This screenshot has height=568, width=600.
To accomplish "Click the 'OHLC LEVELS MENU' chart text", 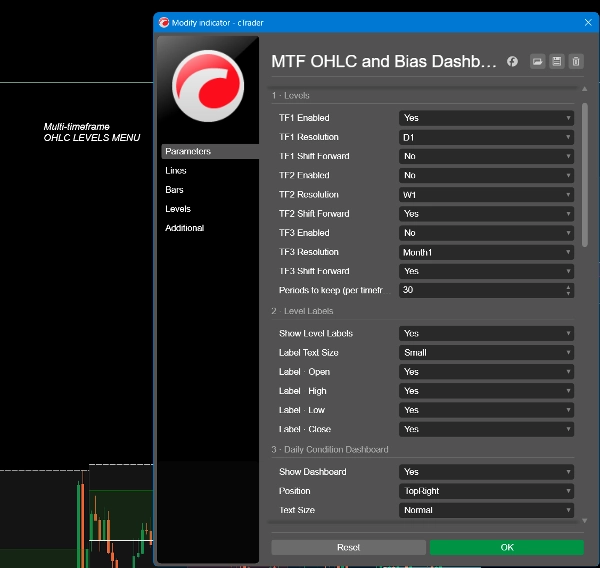I will [92, 137].
